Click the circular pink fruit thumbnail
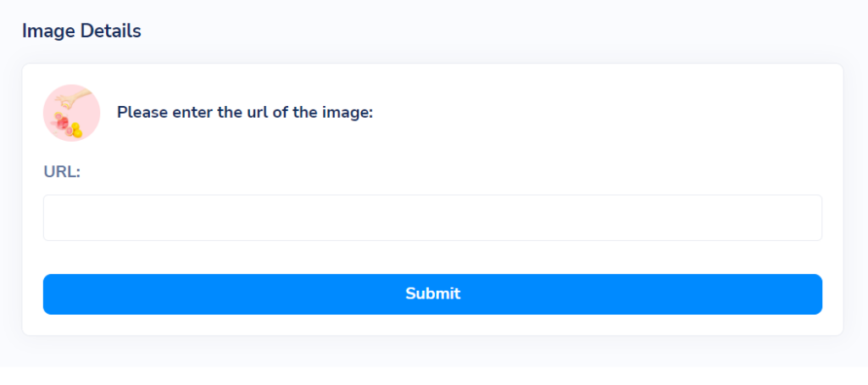The height and width of the screenshot is (385, 868). click(x=71, y=113)
